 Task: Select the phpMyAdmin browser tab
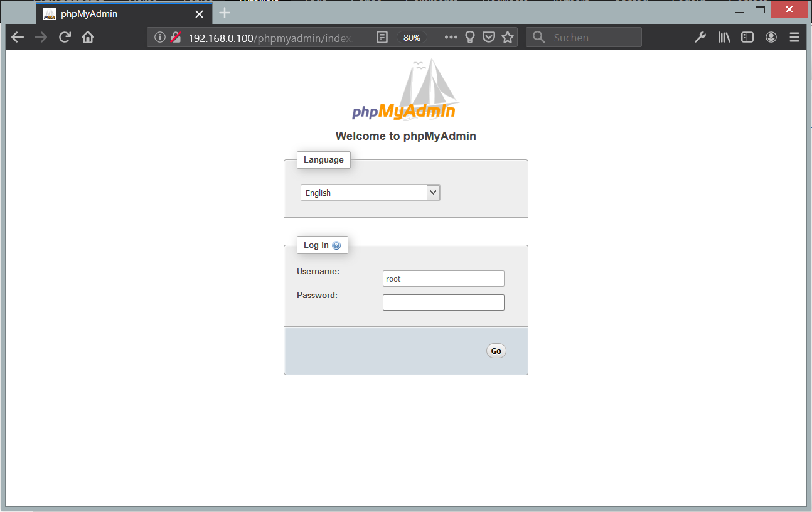point(124,13)
